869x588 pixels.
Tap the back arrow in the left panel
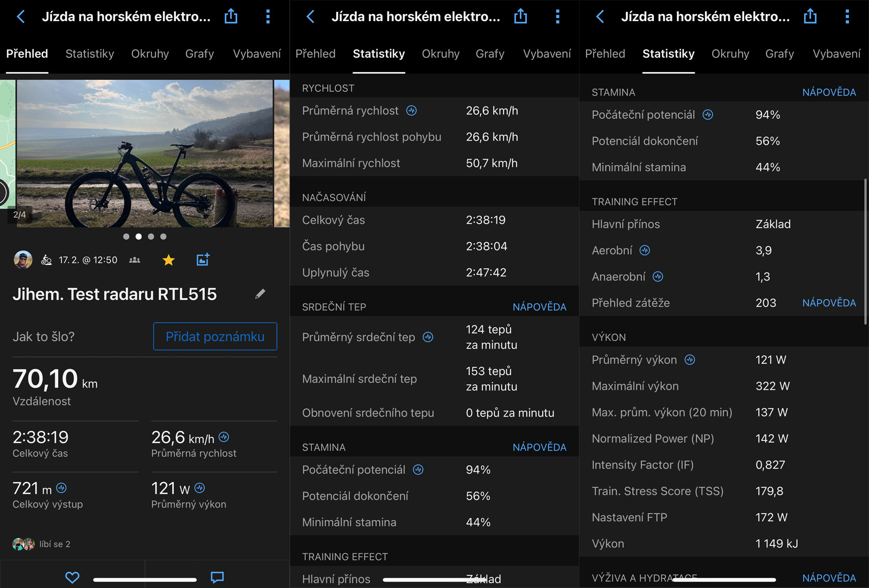tap(21, 16)
